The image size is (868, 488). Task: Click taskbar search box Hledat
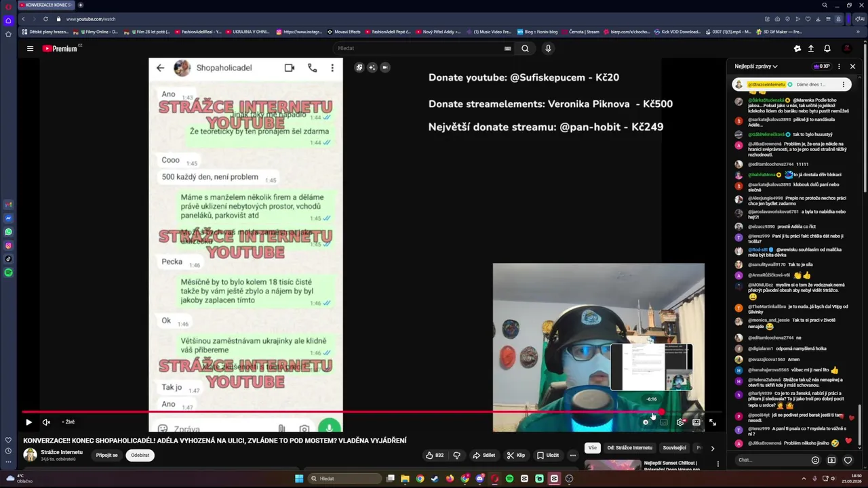tap(344, 479)
